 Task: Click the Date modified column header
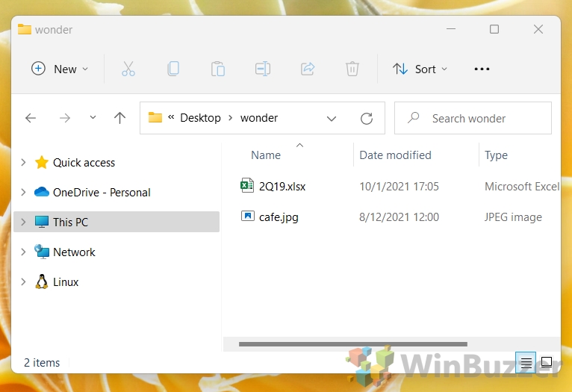tap(395, 155)
